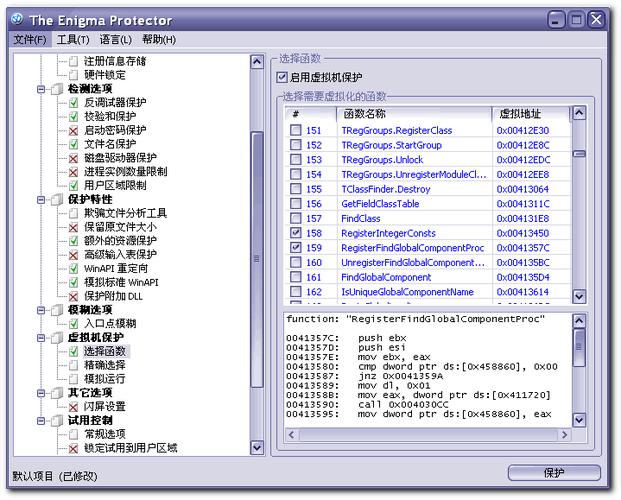This screenshot has height=500, width=621.
Task: Check function 151 TRegGroups.RegisterClass
Action: [x=295, y=130]
